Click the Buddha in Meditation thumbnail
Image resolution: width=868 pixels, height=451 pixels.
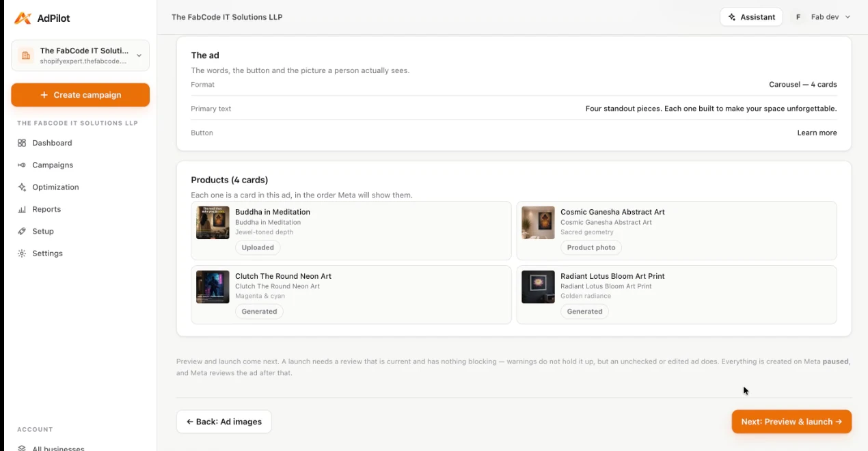[213, 223]
